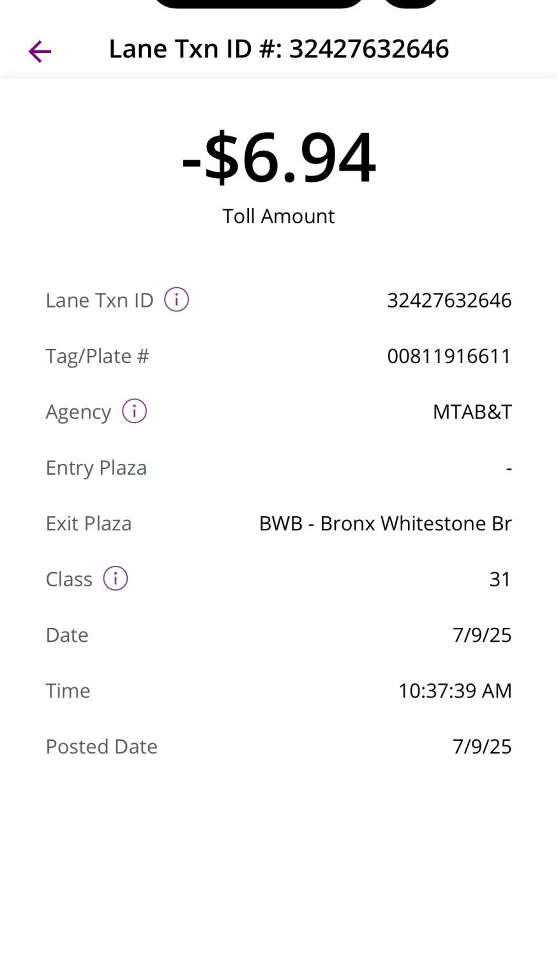Tap the time 10:37:39 AM

click(455, 690)
